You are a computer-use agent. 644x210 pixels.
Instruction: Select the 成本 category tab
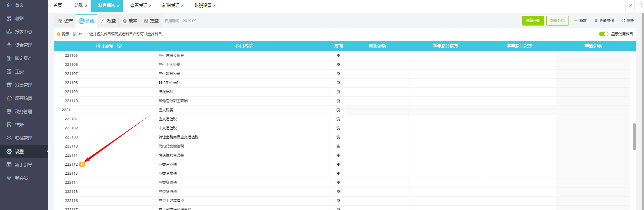coord(130,21)
